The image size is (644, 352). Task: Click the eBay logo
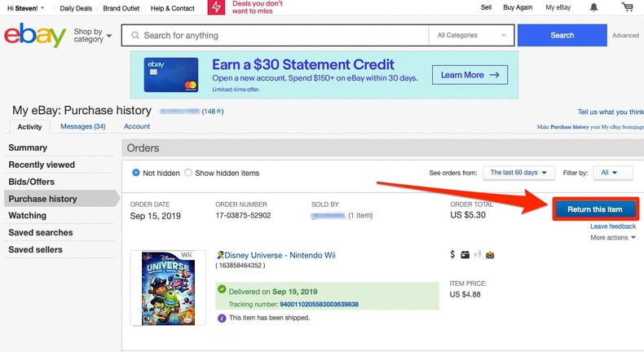point(34,36)
